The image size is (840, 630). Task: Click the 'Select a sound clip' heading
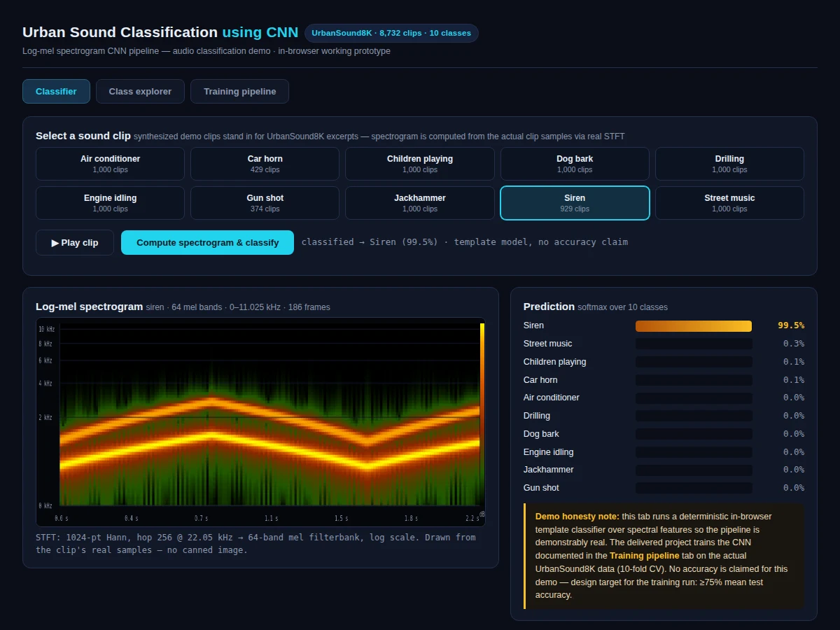coord(83,136)
